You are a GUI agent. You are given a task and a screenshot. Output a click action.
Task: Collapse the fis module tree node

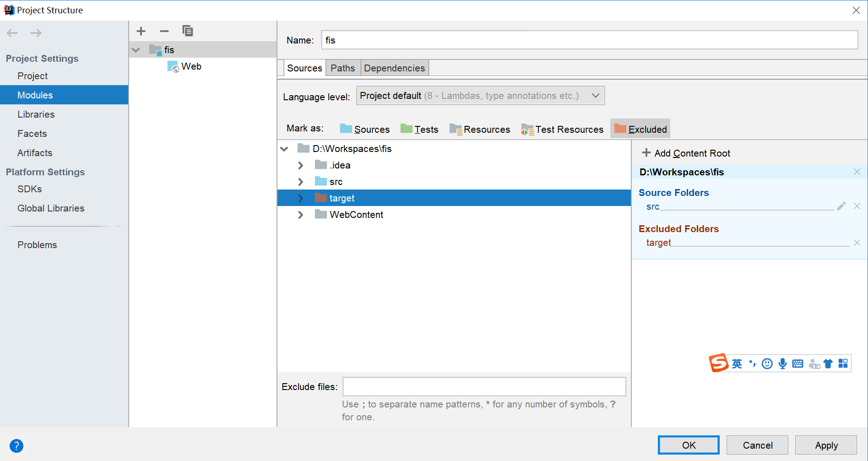136,50
